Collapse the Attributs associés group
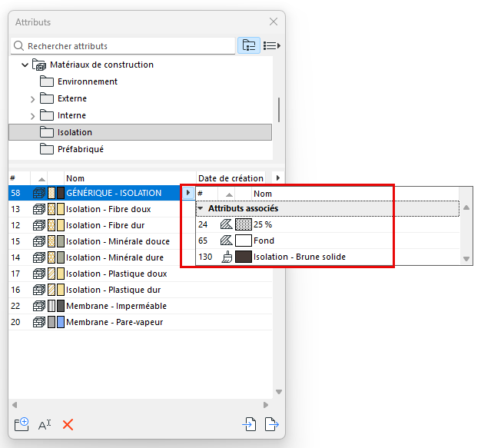Screen dimensions: 481x448 (x=201, y=208)
